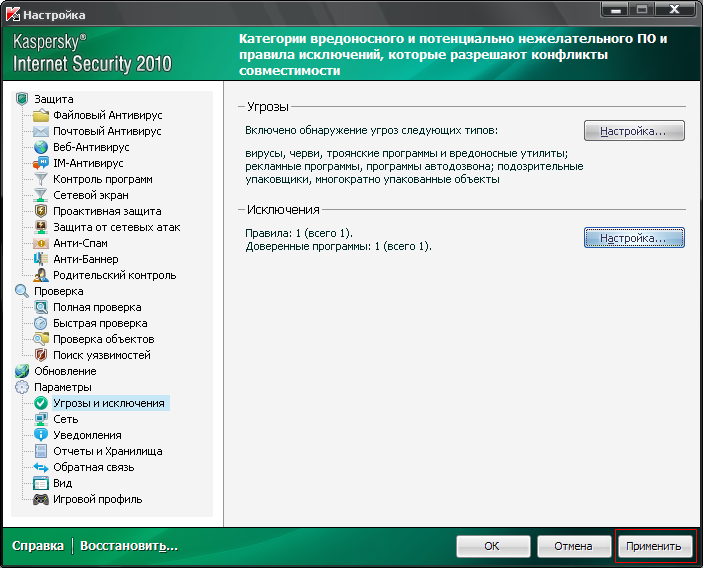Select Отчеты и Хранилища entry
703x568 pixels.
point(108,451)
